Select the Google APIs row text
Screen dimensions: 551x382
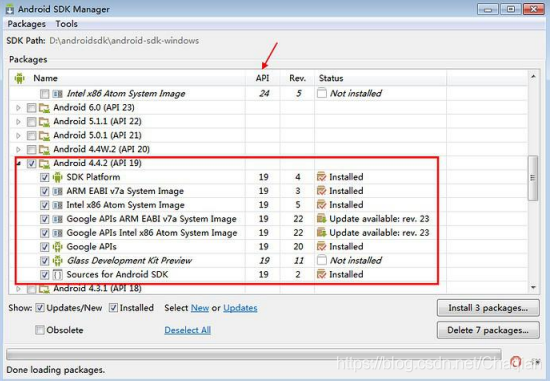point(92,247)
